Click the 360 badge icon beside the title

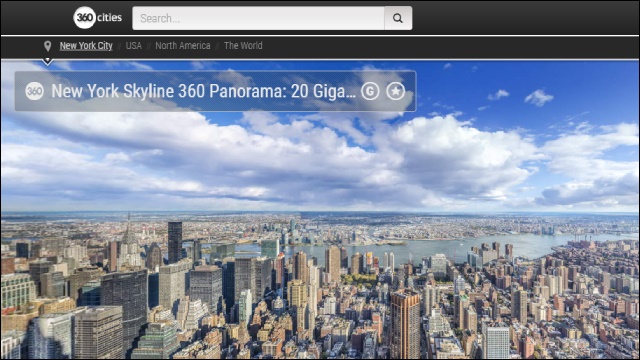click(34, 91)
